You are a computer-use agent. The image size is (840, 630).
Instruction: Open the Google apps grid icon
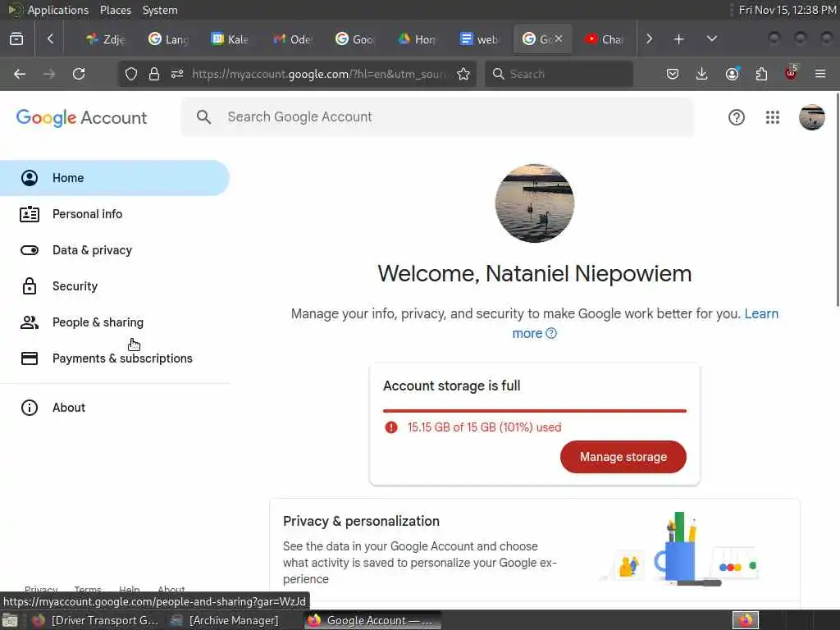click(x=773, y=116)
